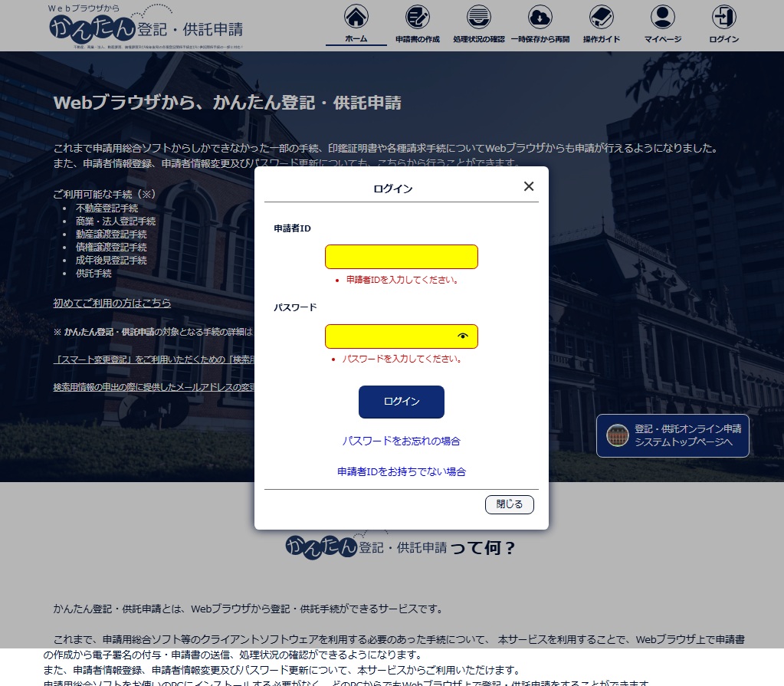Open 処理状況の確認 icon
Image resolution: width=784 pixels, height=686 pixels.
[477, 19]
